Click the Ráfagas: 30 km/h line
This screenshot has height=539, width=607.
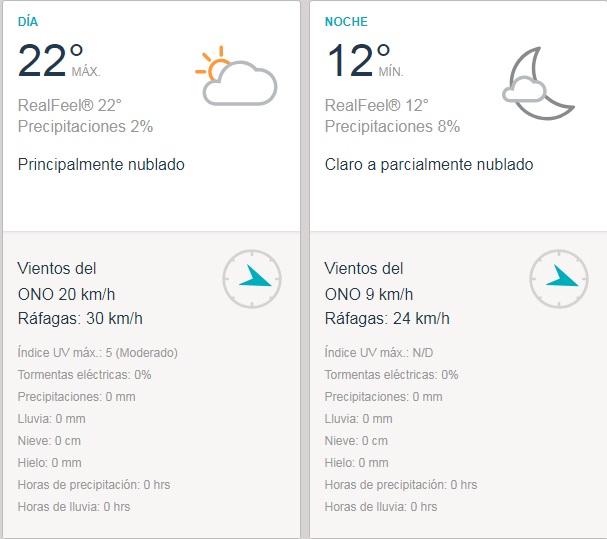click(x=80, y=319)
